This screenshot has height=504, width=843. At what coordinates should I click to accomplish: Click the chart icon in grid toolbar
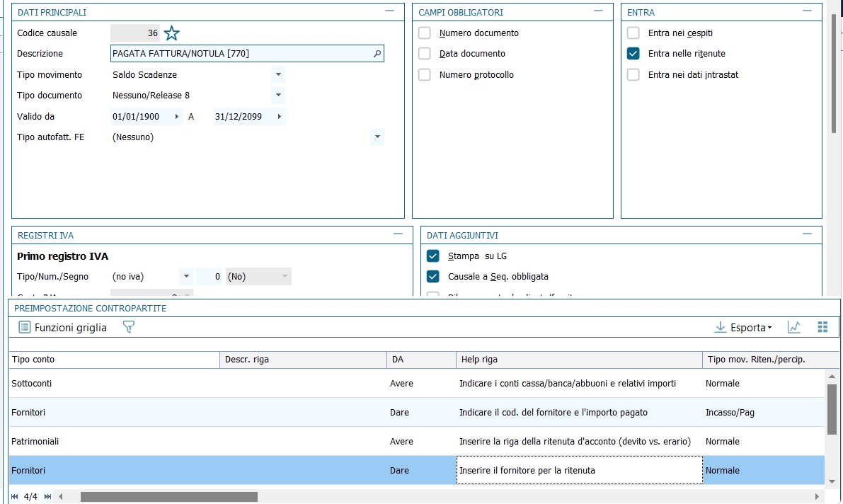794,327
